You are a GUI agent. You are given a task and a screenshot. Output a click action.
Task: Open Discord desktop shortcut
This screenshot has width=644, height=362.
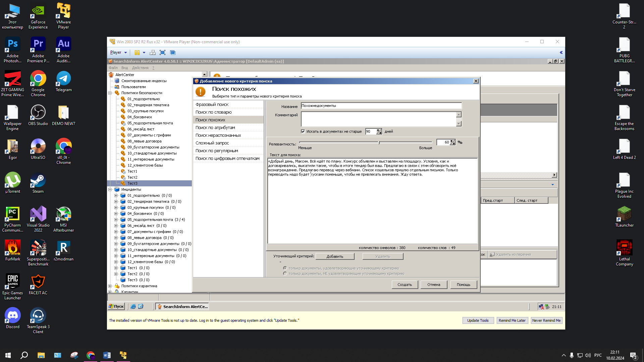click(x=13, y=318)
